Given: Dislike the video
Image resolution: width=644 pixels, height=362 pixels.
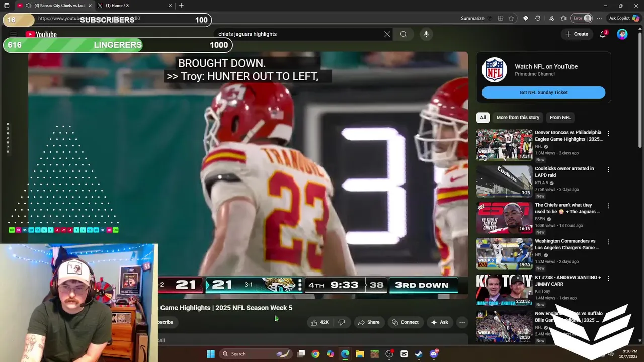Looking at the screenshot, I should pyautogui.click(x=342, y=322).
